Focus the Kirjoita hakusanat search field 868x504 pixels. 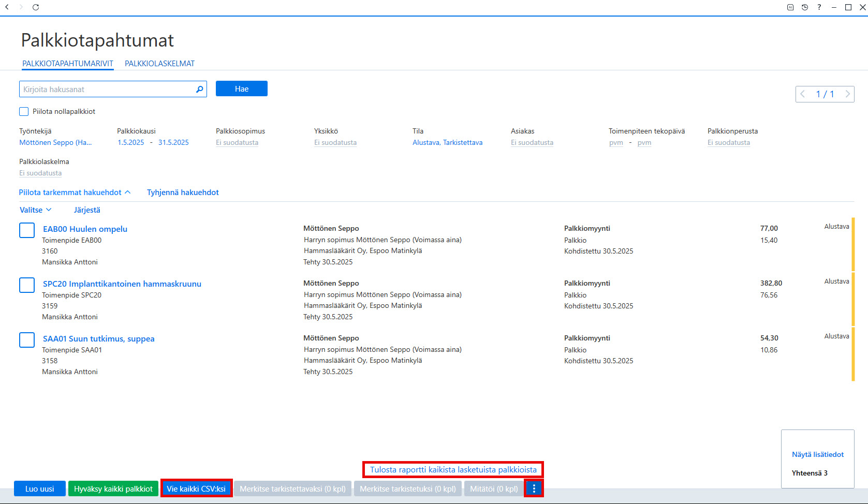pos(107,89)
